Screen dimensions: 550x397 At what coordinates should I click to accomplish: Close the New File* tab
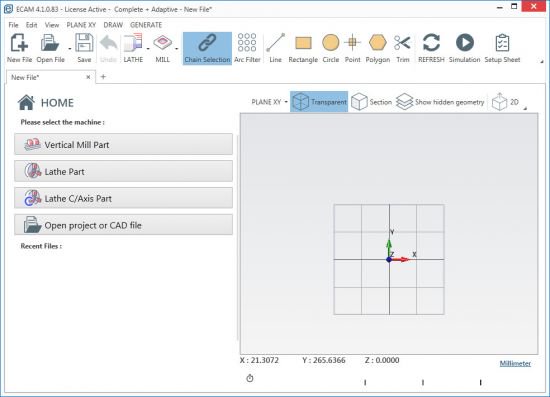[x=88, y=77]
